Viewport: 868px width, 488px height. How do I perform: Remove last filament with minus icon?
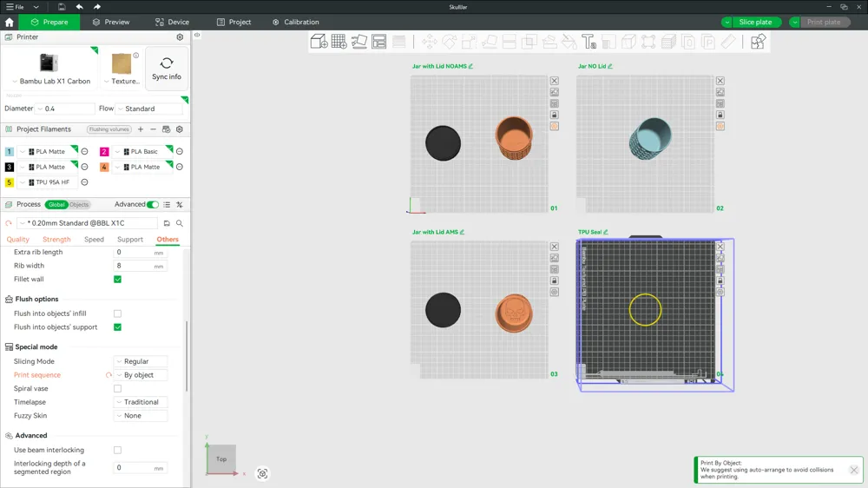point(154,129)
